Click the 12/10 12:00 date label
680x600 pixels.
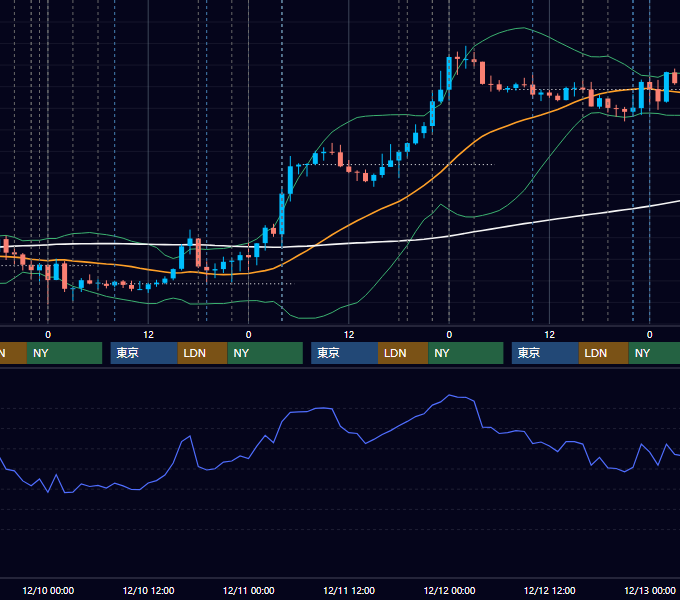pyautogui.click(x=148, y=590)
